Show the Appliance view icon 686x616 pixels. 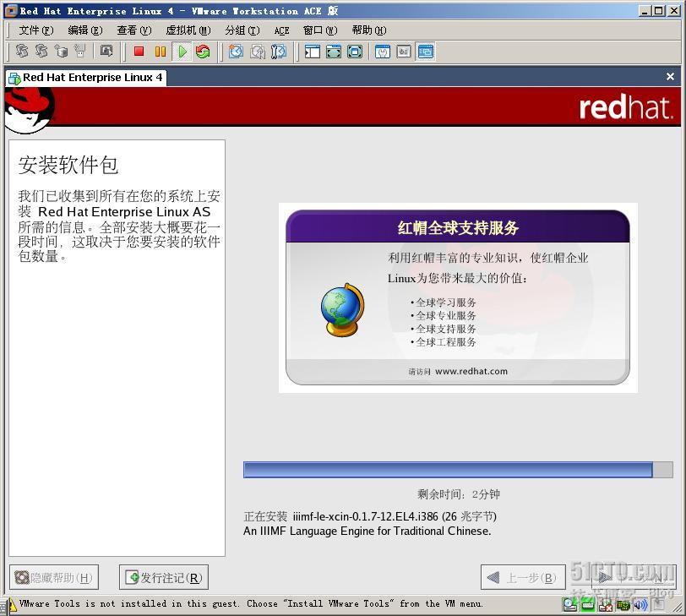click(403, 52)
